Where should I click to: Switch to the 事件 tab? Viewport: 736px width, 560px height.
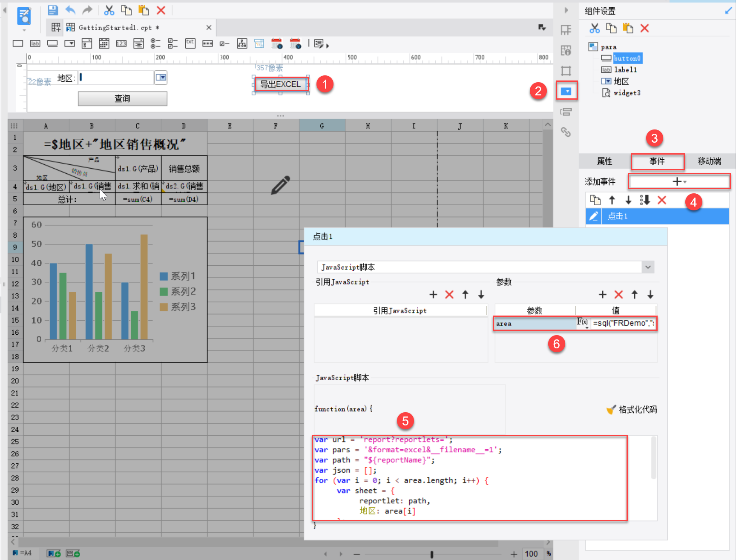(657, 161)
